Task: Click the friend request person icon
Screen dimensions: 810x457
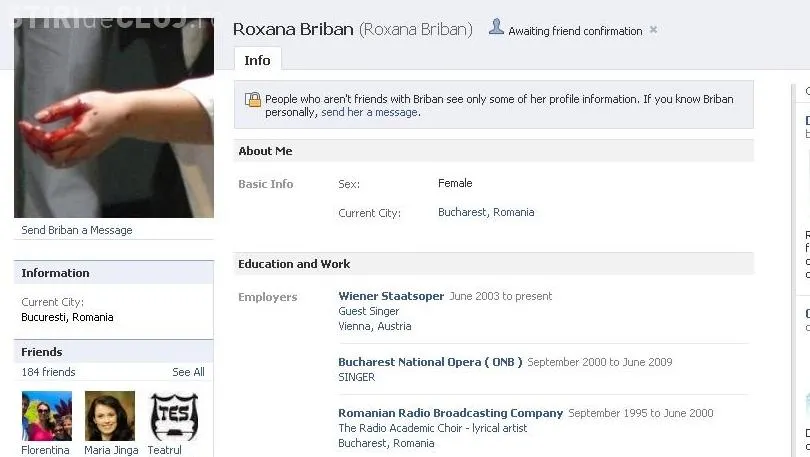Action: (x=496, y=27)
